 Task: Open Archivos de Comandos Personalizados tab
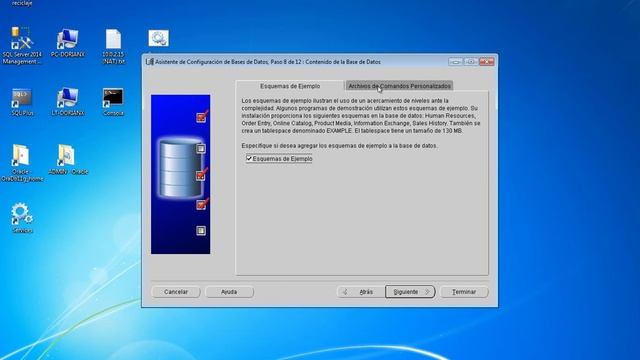pyautogui.click(x=399, y=86)
